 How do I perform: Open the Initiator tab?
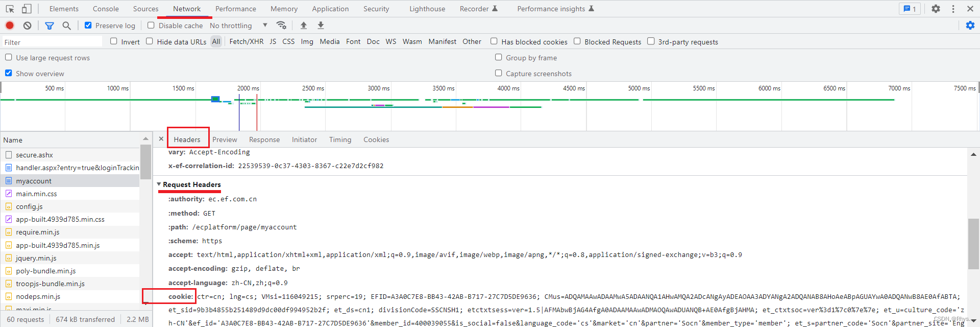tap(305, 139)
